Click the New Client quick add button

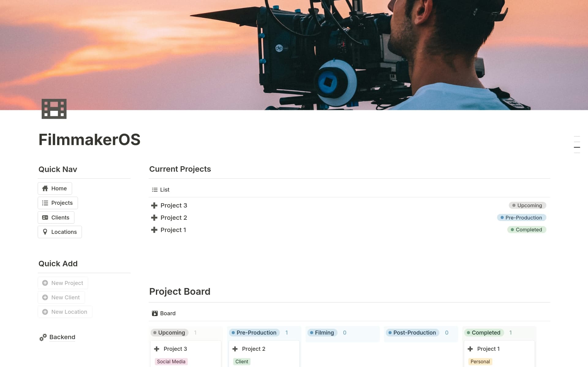[x=61, y=297]
